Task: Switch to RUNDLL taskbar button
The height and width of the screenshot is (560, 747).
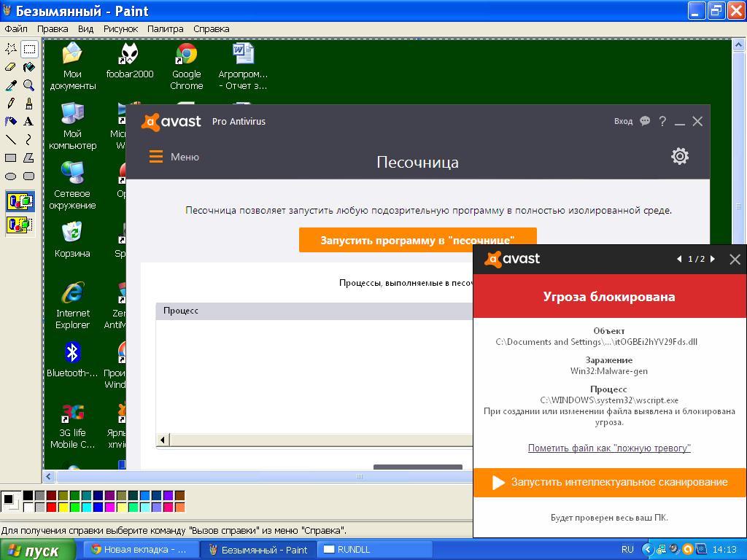Action: [x=376, y=550]
